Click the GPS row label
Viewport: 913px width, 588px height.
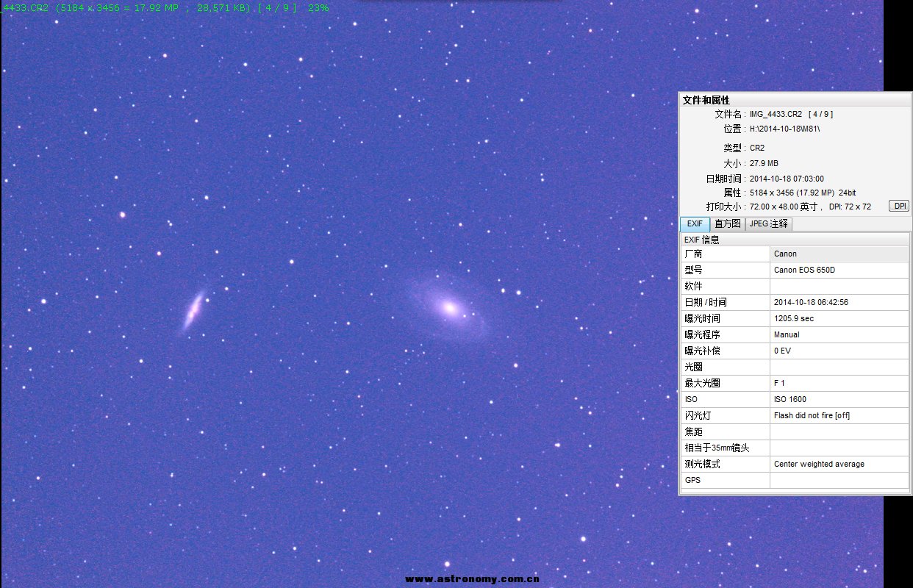[726, 480]
